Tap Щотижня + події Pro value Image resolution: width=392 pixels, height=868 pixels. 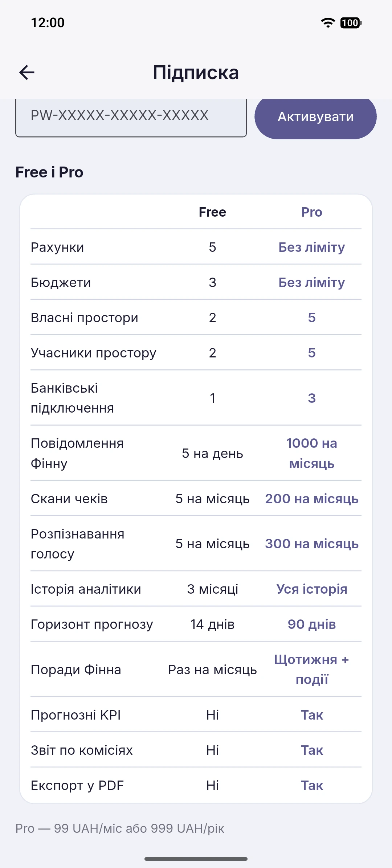pos(311,670)
